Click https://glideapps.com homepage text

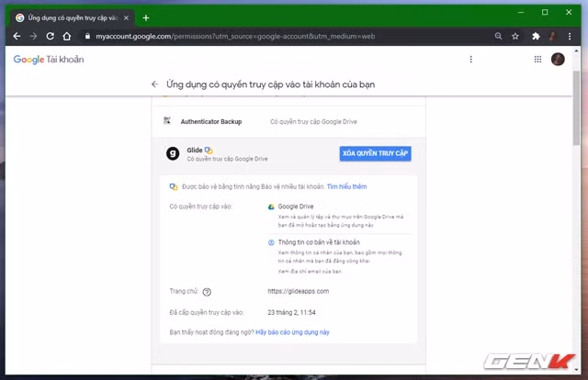click(x=298, y=291)
